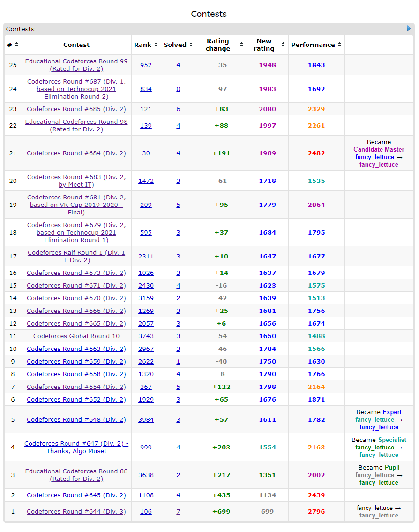The width and height of the screenshot is (419, 532).
Task: Open Codeforces Round #687 Div. 1 link
Action: (x=76, y=89)
